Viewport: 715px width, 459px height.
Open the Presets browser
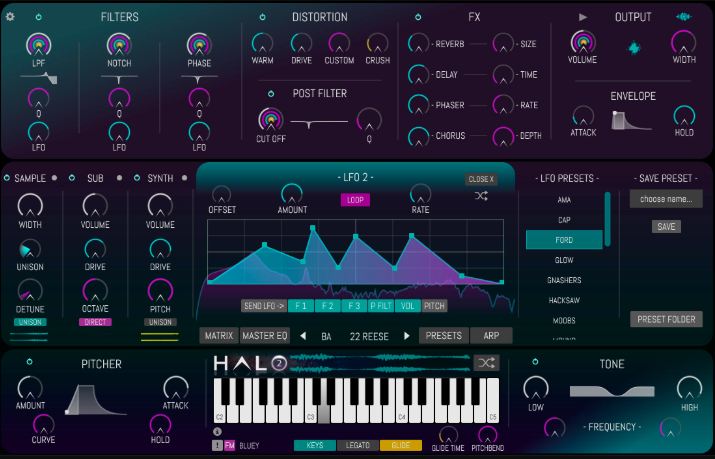pyautogui.click(x=444, y=336)
